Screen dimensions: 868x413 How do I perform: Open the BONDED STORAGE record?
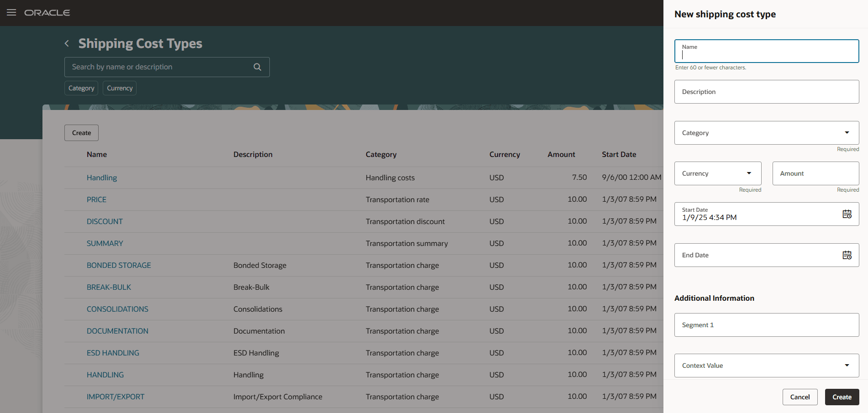(119, 265)
